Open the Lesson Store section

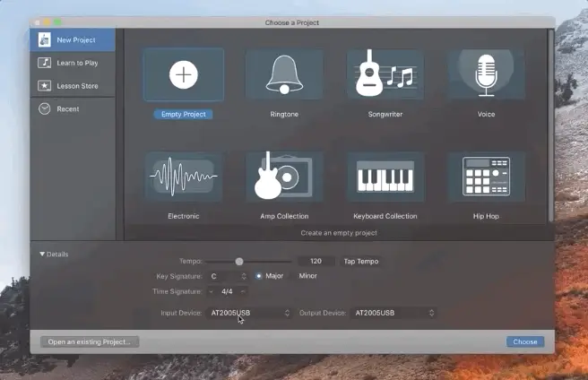[x=73, y=85]
